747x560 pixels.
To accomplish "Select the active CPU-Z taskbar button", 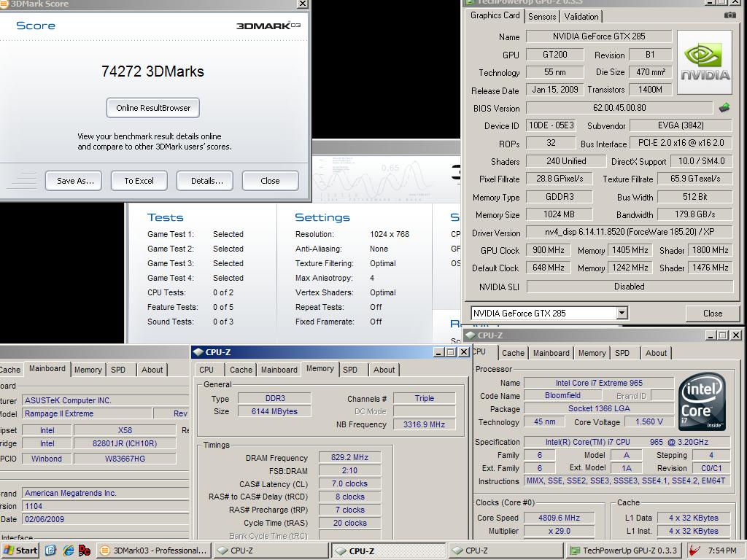I will coord(388,551).
